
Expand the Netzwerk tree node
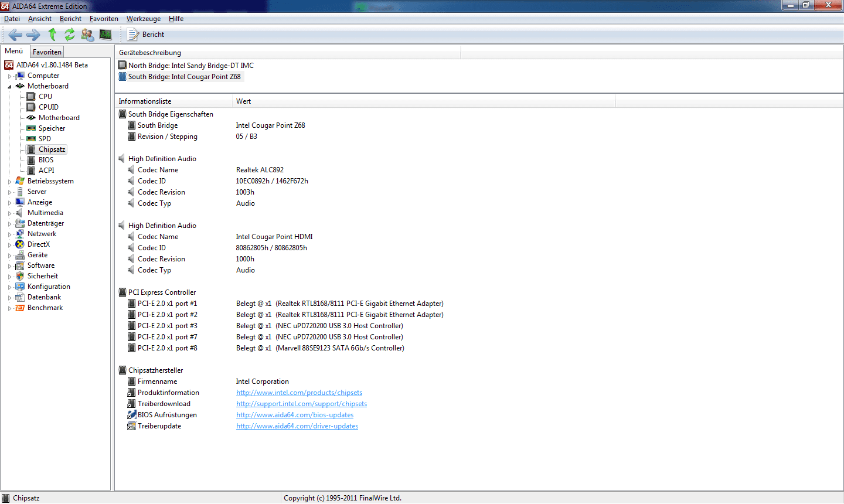click(9, 234)
